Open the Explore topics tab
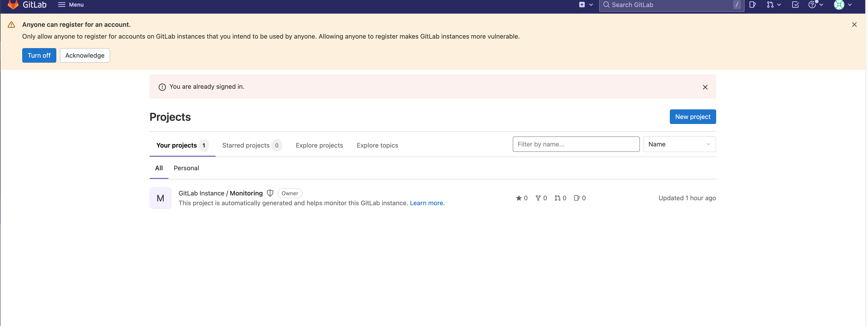 point(377,145)
